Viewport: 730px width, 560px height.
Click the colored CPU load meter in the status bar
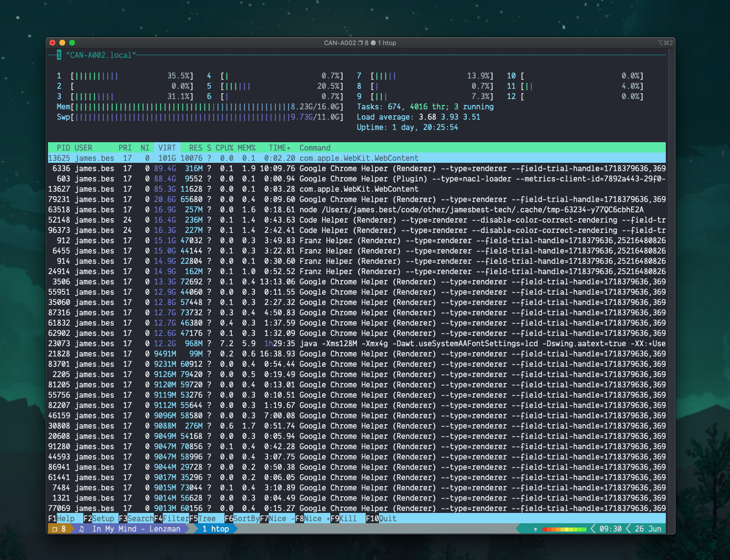564,529
